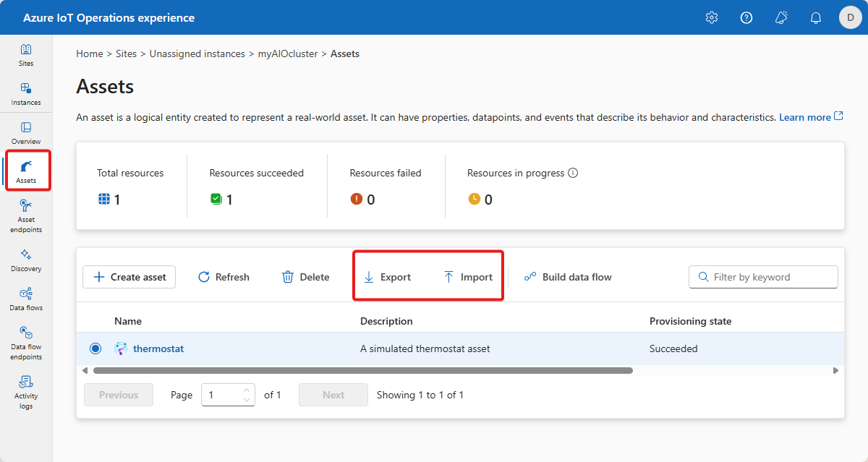Open Data flow endpoints in the sidebar
Image resolution: width=868 pixels, height=462 pixels.
click(x=26, y=343)
